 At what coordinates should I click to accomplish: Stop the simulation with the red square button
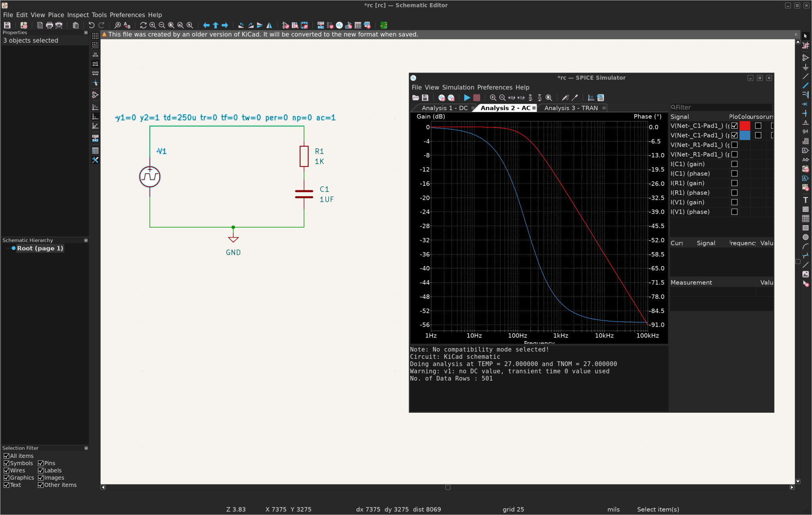[477, 98]
